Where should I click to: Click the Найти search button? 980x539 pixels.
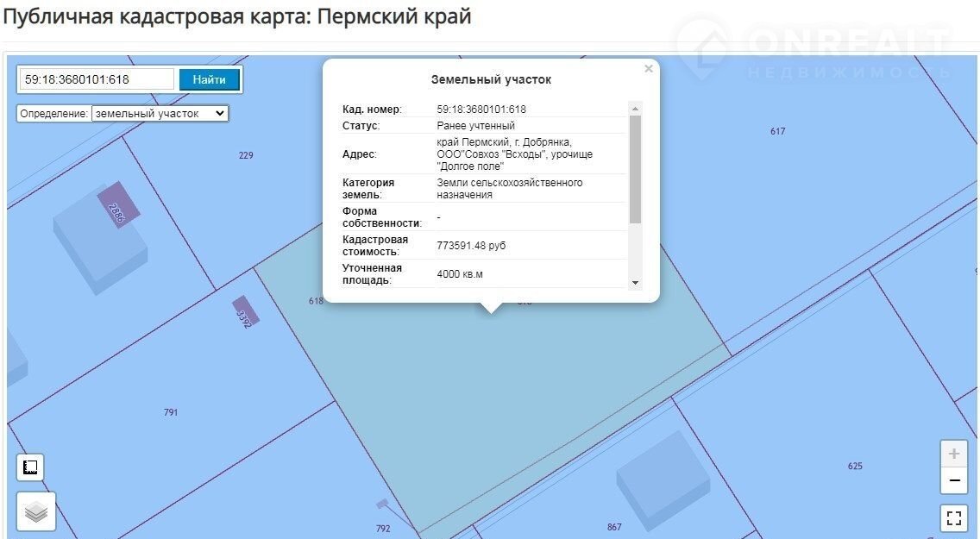coord(210,79)
